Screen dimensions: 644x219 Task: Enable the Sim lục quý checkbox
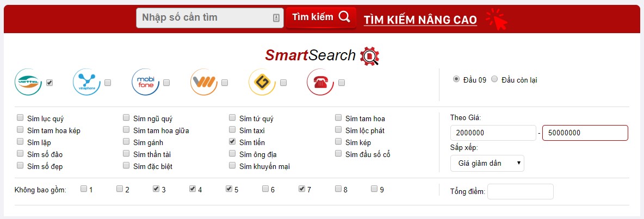point(20,118)
